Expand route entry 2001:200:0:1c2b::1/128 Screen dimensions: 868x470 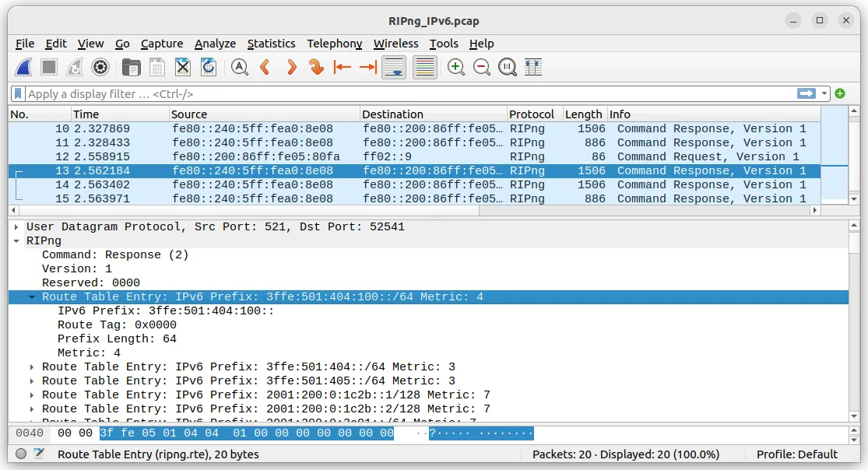[32, 395]
